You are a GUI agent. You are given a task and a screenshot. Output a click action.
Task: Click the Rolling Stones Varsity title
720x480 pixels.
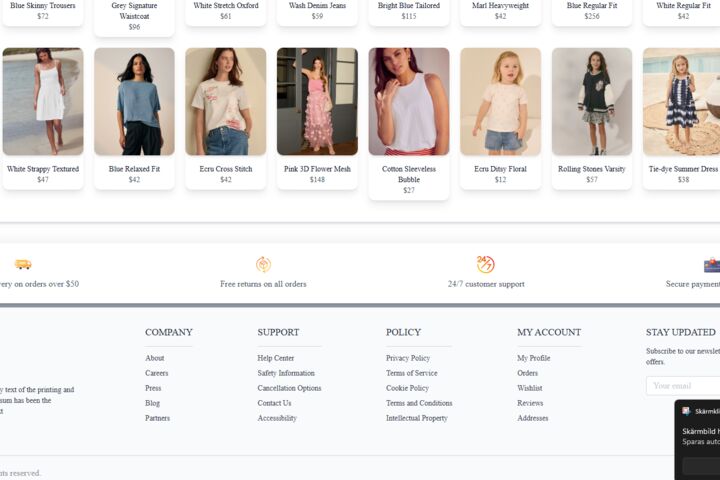592,169
